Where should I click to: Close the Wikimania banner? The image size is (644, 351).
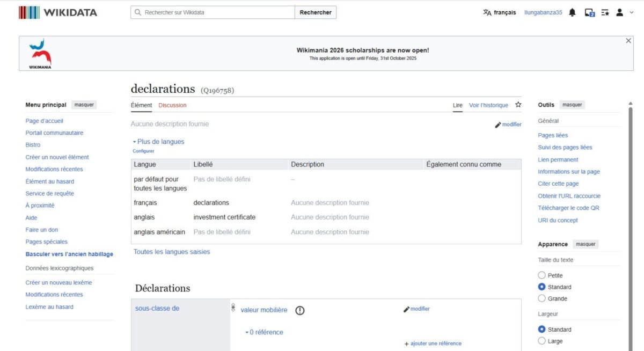(x=628, y=41)
